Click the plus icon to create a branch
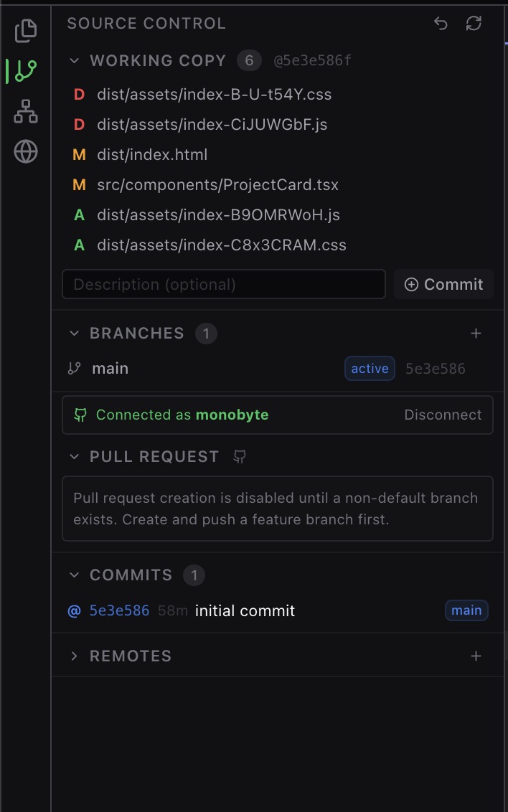 pyautogui.click(x=476, y=333)
